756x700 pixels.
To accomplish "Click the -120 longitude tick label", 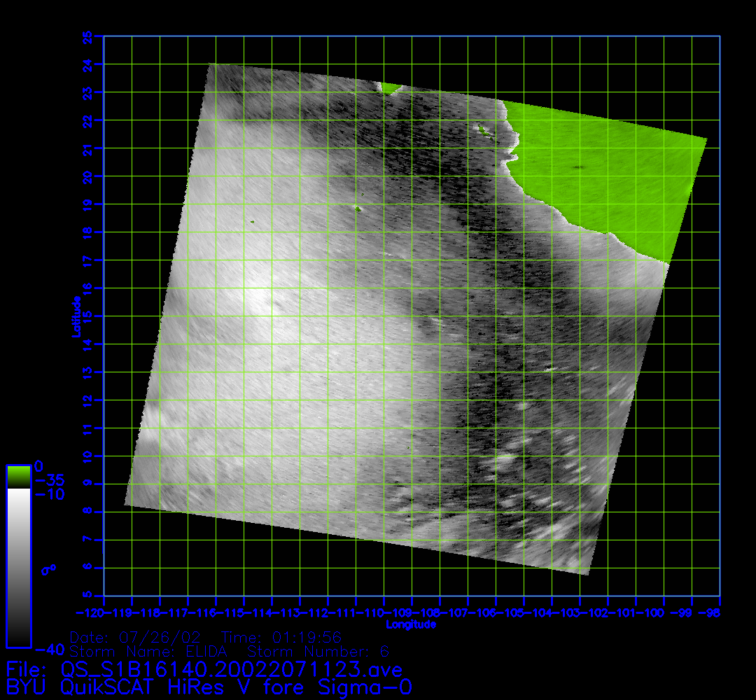I will (97, 612).
